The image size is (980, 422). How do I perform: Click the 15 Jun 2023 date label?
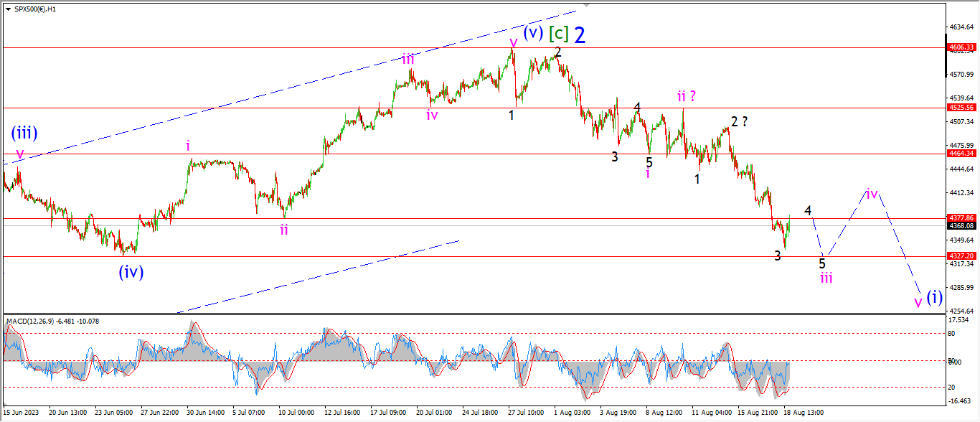pyautogui.click(x=22, y=413)
